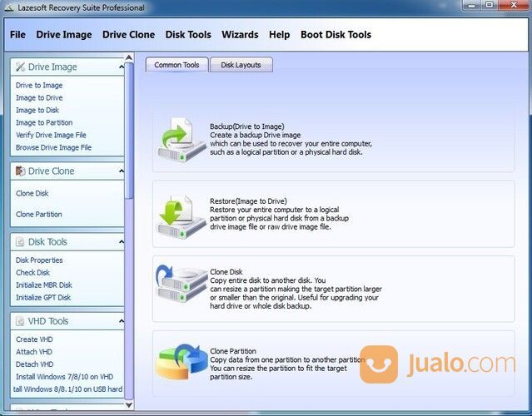This screenshot has height=416, width=532.
Task: Open the Wizards menu
Action: point(240,35)
